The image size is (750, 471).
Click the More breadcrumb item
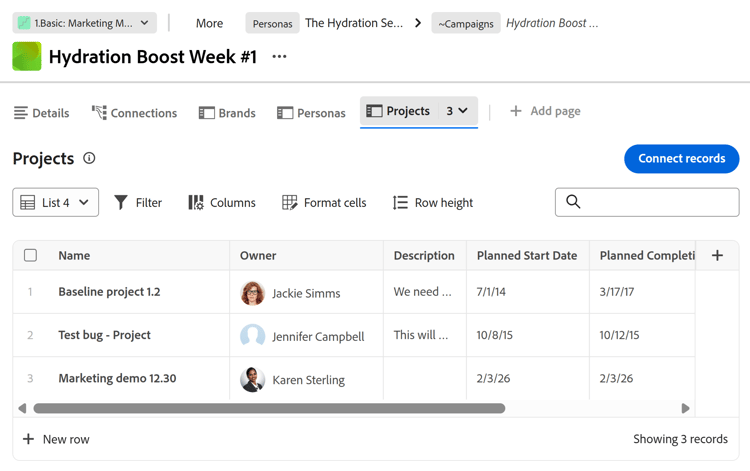209,23
